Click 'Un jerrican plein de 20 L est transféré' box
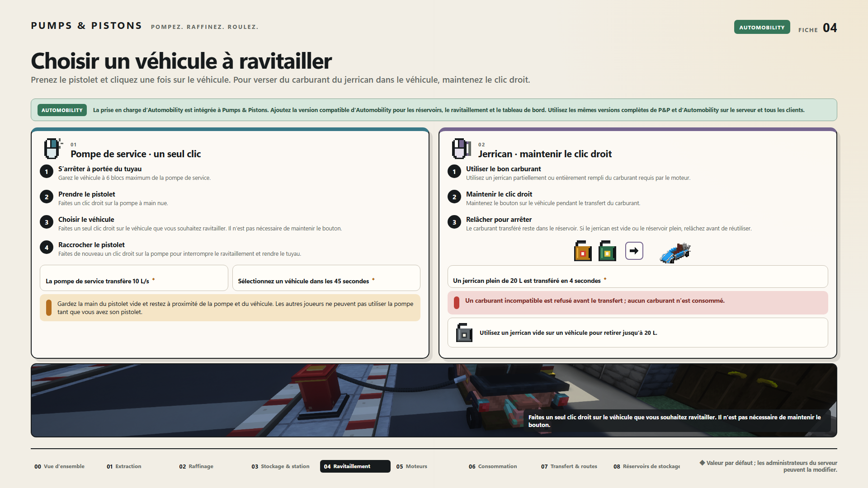Viewport: 868px width, 488px height. (x=638, y=277)
